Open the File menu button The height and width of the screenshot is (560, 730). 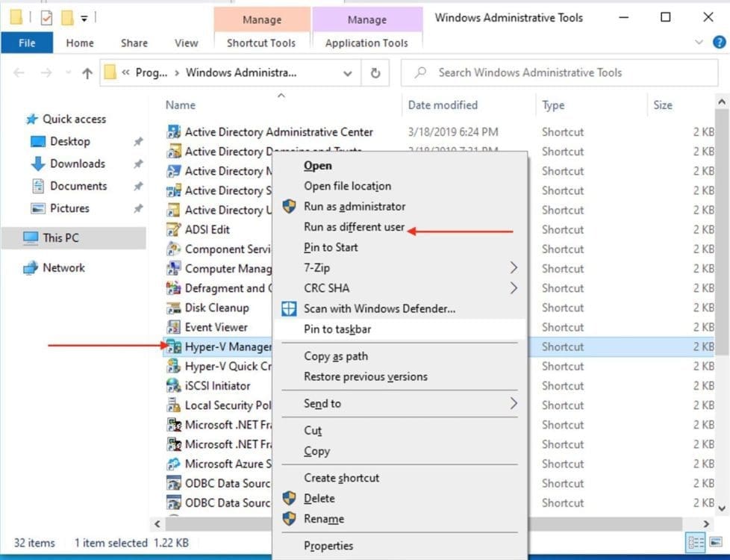tap(27, 43)
